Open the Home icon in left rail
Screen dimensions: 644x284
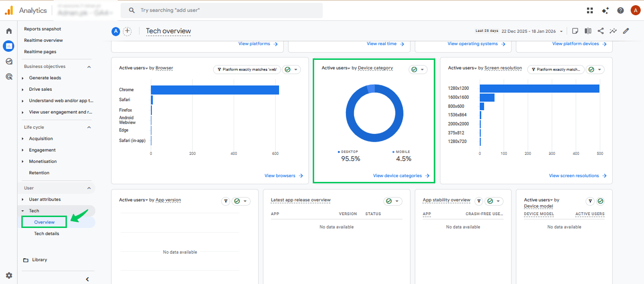(9, 31)
